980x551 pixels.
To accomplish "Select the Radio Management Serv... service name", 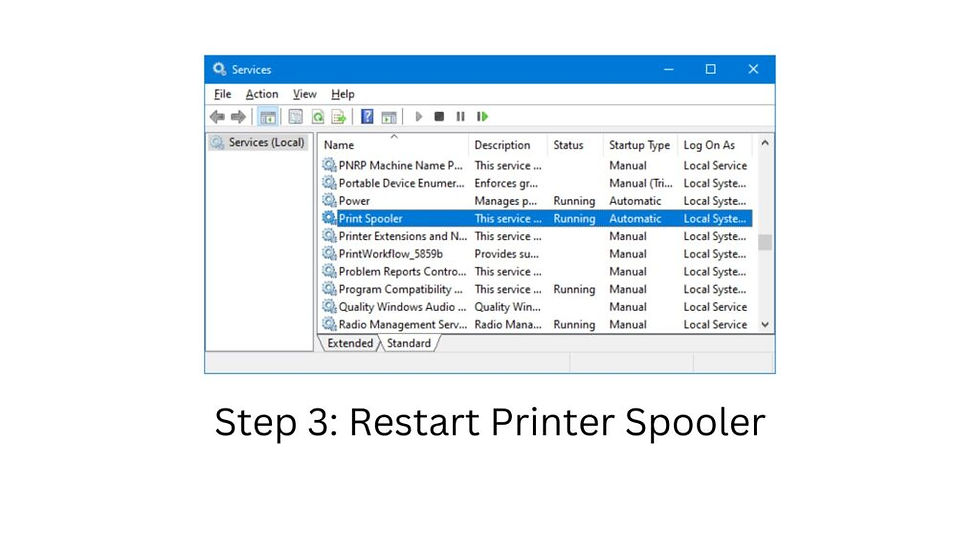I will point(402,325).
